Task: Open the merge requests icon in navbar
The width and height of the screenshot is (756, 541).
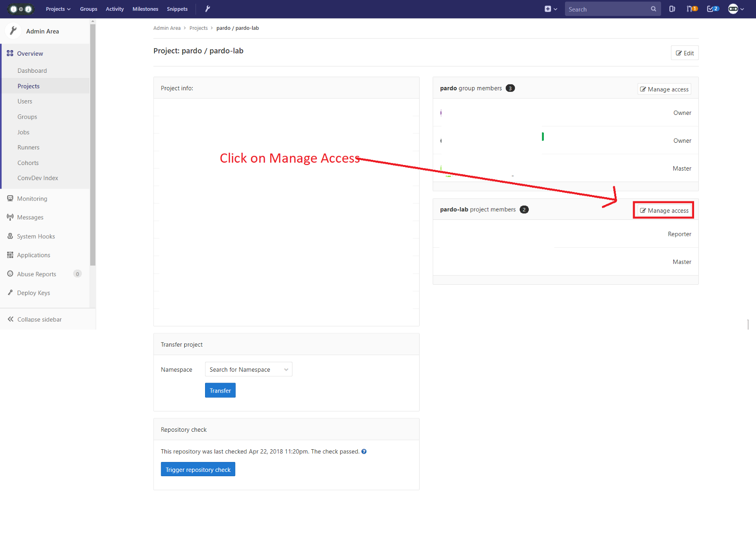Action: (x=692, y=9)
